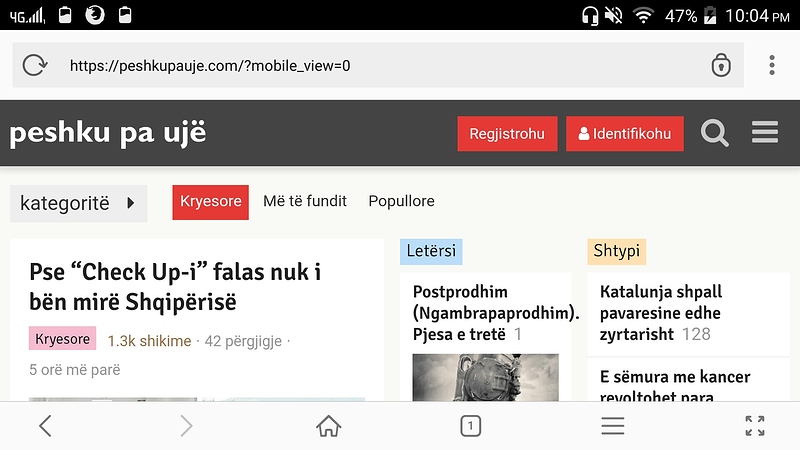Expand the kategoritë dropdown
The width and height of the screenshot is (800, 450).
click(78, 203)
